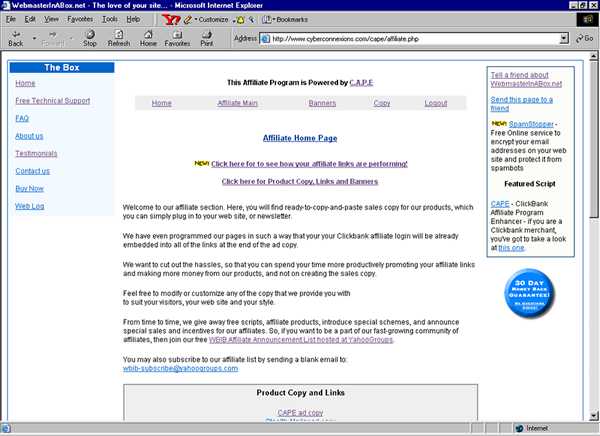This screenshot has width=600, height=436.
Task: Follow the 'this one' link
Action: 511,248
